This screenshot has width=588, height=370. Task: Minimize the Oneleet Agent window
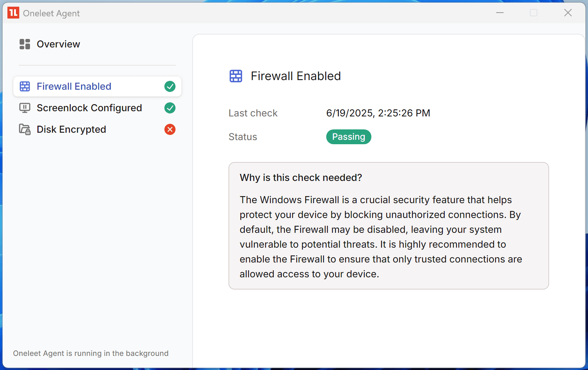[x=500, y=13]
